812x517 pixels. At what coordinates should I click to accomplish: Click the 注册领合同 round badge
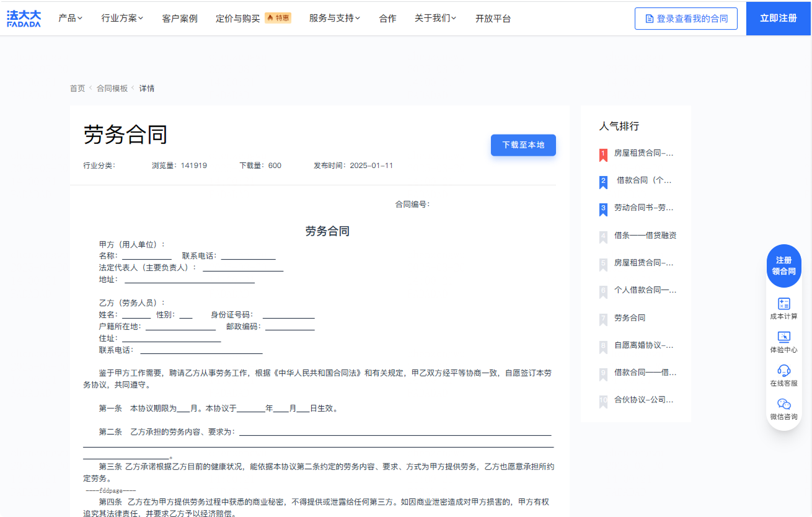(x=784, y=265)
